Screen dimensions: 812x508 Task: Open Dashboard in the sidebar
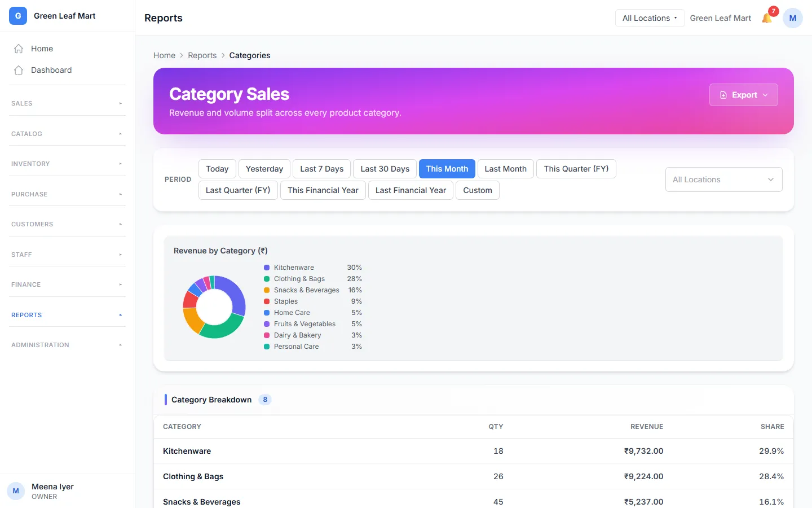pos(67,70)
